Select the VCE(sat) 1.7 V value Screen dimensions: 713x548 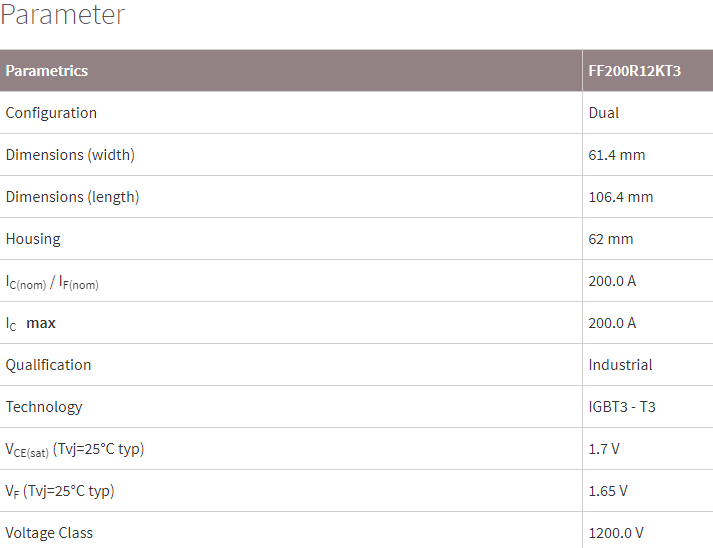click(x=604, y=449)
